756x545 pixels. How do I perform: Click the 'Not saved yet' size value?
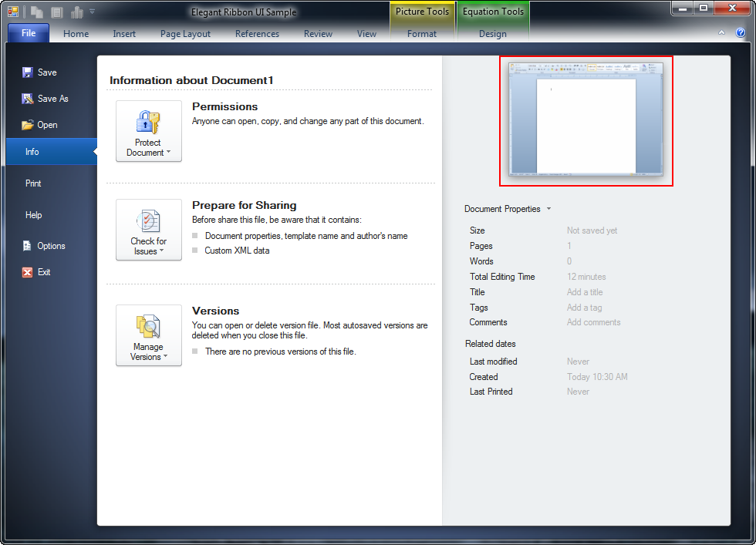click(592, 230)
